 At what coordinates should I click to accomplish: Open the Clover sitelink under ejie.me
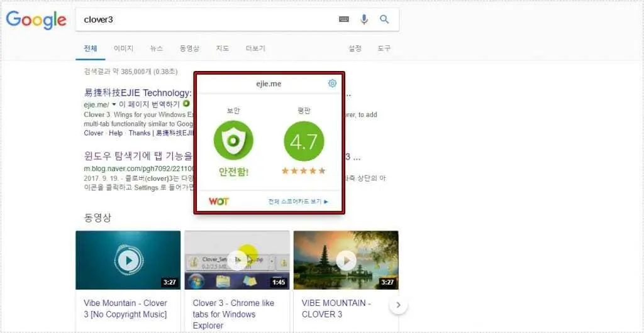tap(94, 133)
